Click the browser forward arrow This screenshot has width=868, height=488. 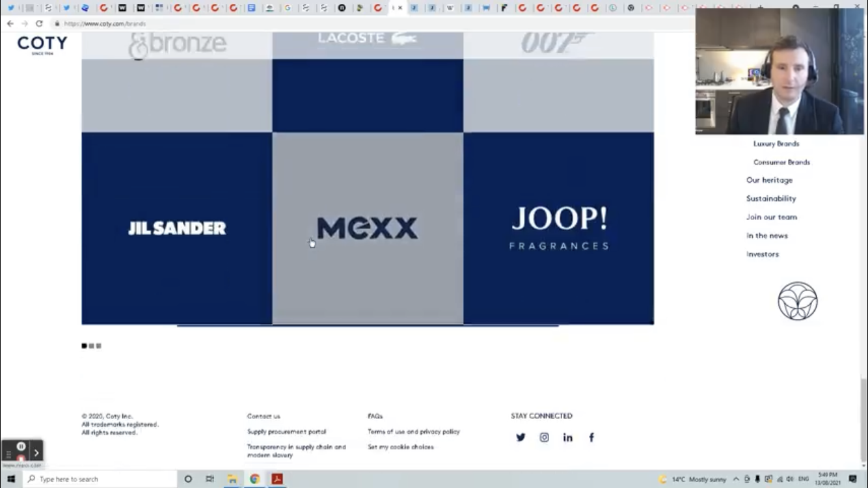(x=25, y=23)
